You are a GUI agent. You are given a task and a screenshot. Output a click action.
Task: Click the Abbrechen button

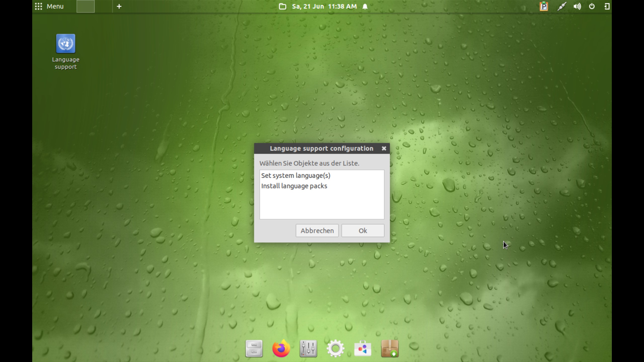tap(317, 231)
